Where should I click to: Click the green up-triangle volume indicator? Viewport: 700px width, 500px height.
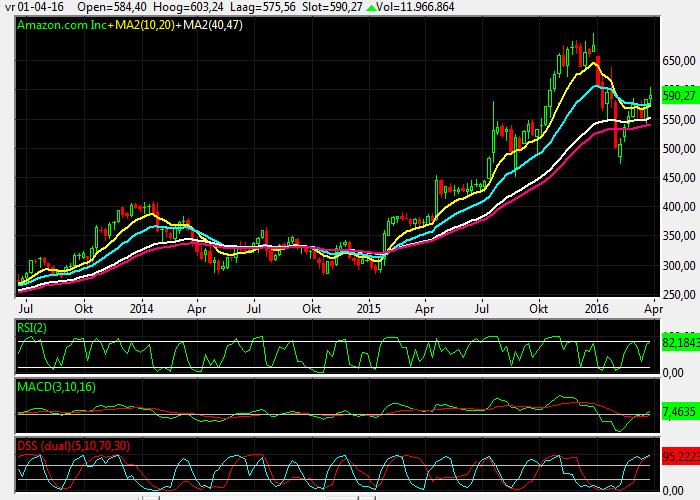coord(371,8)
